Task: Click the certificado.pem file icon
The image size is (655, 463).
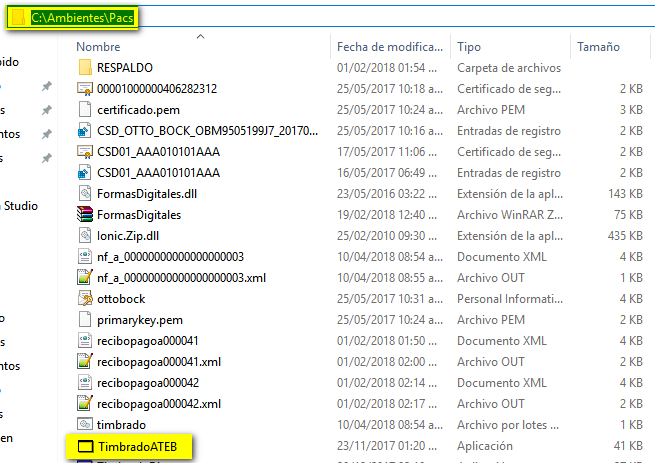Action: tap(85, 109)
